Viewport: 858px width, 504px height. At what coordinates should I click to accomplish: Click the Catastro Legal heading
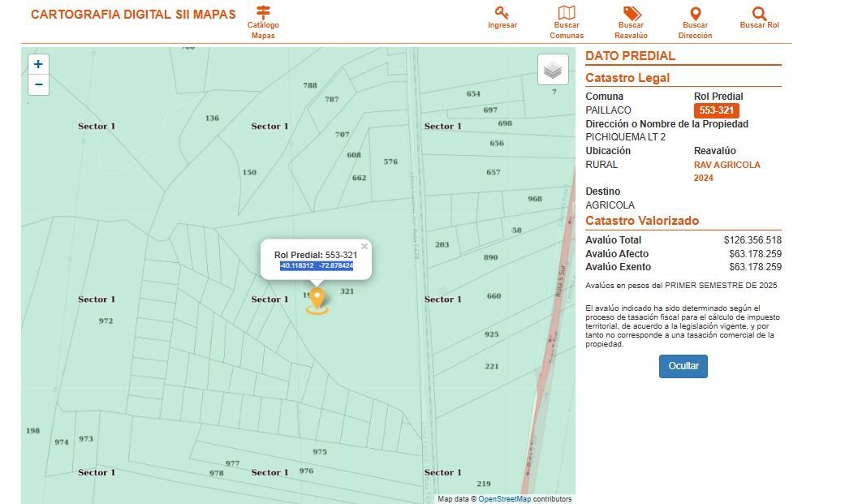click(627, 78)
